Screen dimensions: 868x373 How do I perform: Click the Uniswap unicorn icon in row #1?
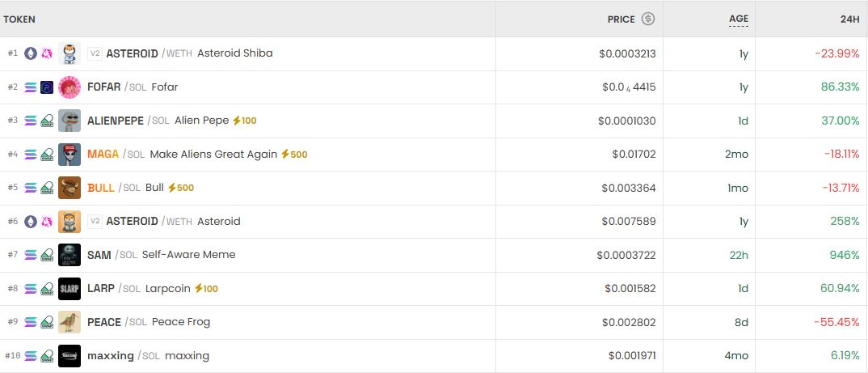(x=47, y=53)
